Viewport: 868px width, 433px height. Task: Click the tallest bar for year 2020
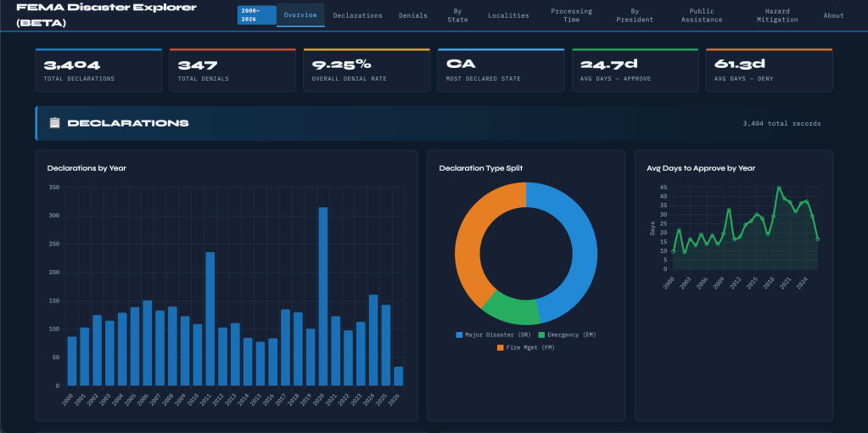coord(322,296)
